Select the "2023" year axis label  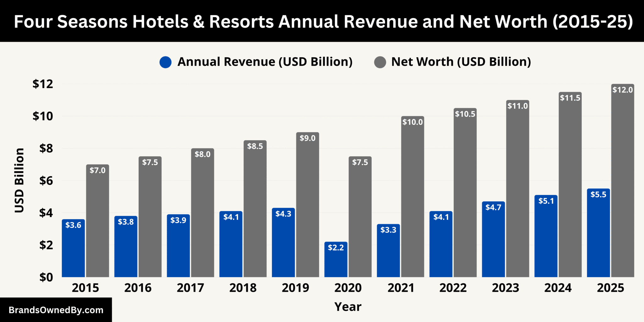[505, 288]
